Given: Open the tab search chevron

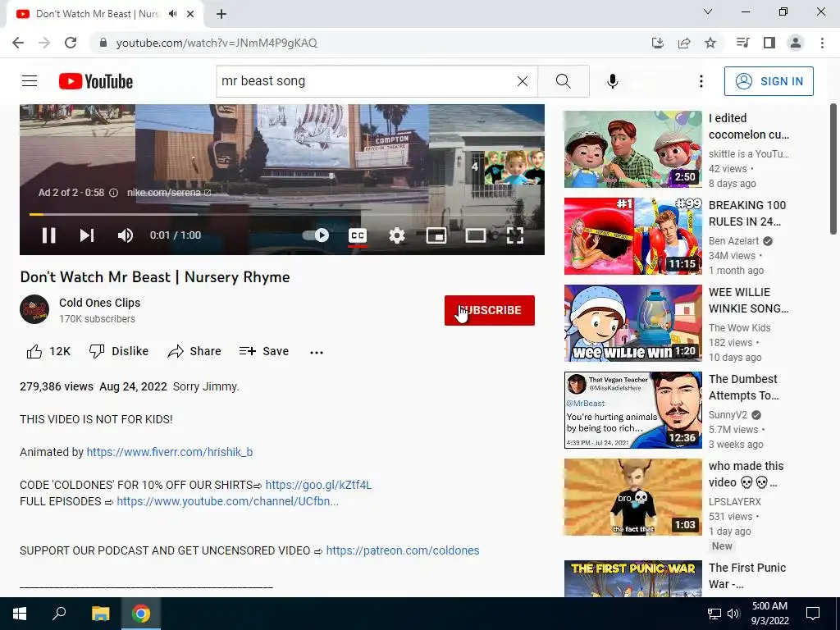Looking at the screenshot, I should point(708,11).
